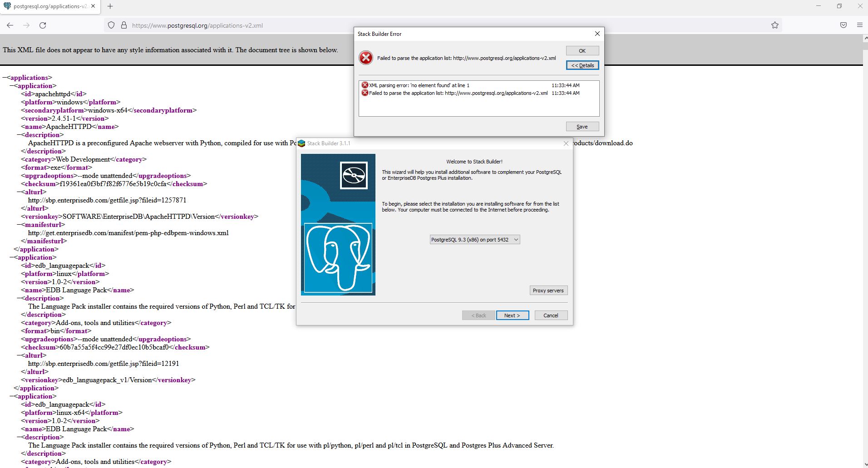
Task: Click the URL address bar field
Action: pyautogui.click(x=318, y=25)
